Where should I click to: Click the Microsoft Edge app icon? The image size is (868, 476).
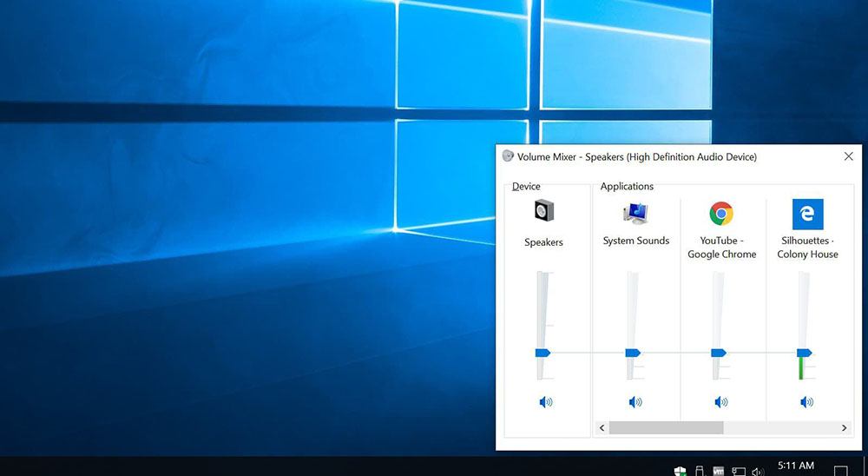pos(807,214)
